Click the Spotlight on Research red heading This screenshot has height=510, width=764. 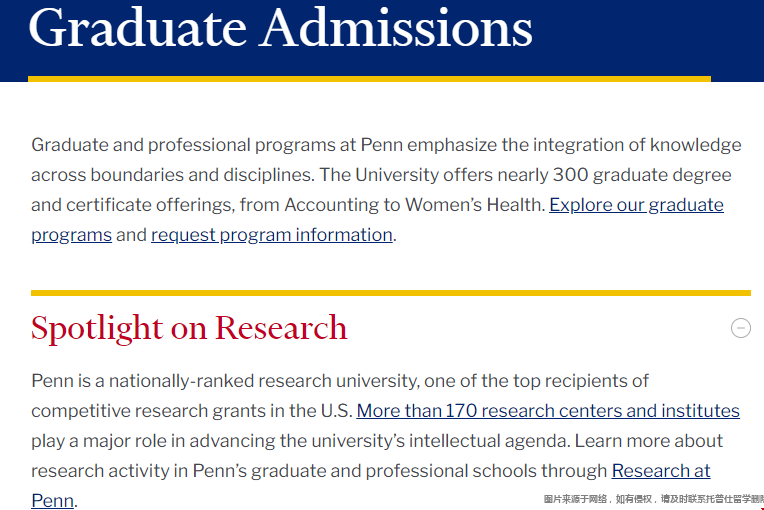point(189,328)
